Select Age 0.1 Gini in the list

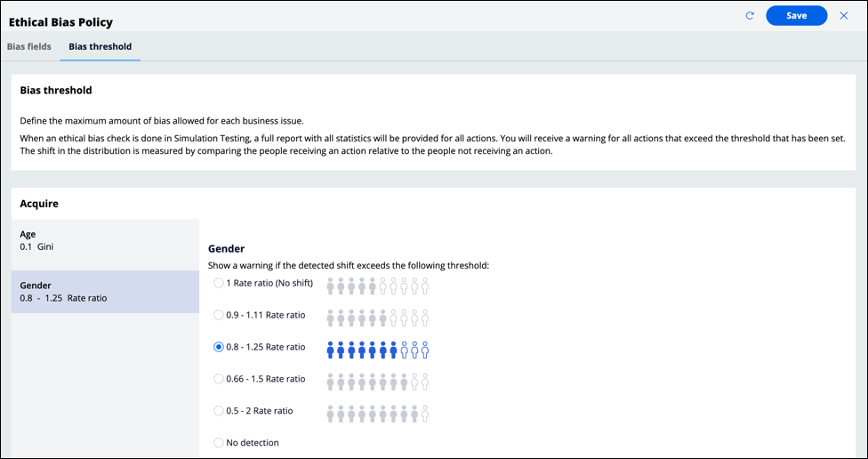pyautogui.click(x=105, y=240)
